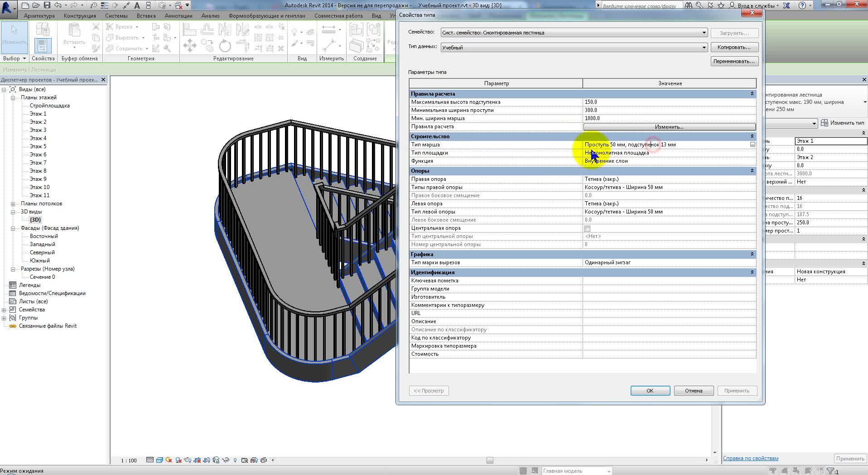Click the Rotate tool in Edit panel
The width and height of the screenshot is (868, 475).
coord(225,46)
